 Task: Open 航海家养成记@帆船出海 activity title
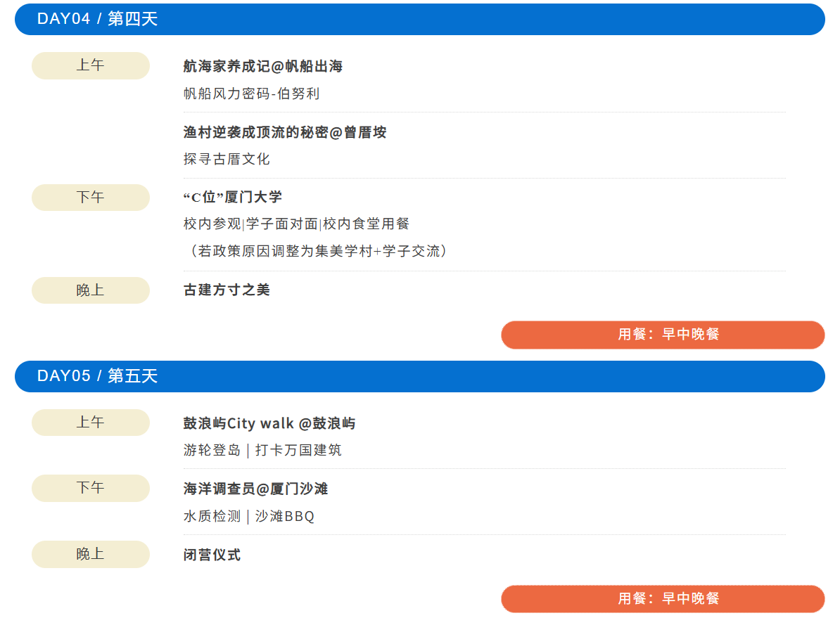(263, 67)
